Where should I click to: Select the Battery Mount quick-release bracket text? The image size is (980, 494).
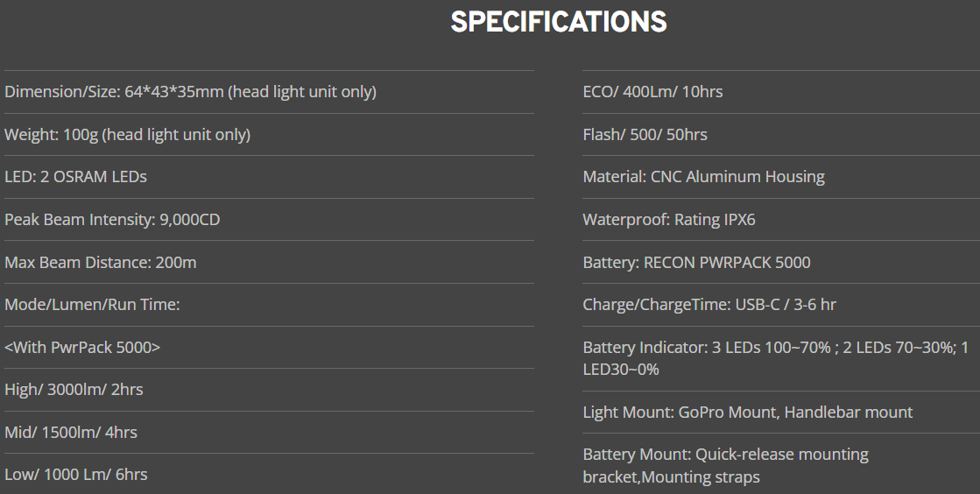coord(725,465)
